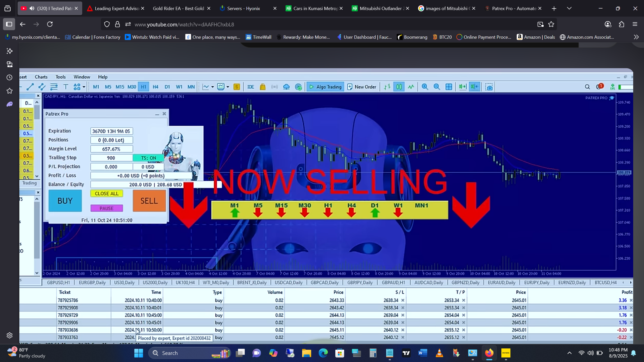
Task: Select the D1 timeframe button
Action: (x=167, y=87)
